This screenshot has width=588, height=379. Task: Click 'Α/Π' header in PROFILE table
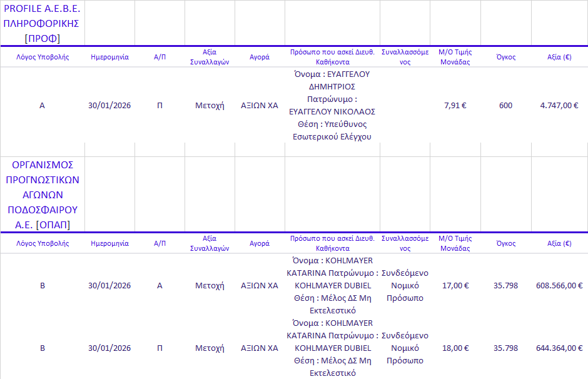(160, 57)
